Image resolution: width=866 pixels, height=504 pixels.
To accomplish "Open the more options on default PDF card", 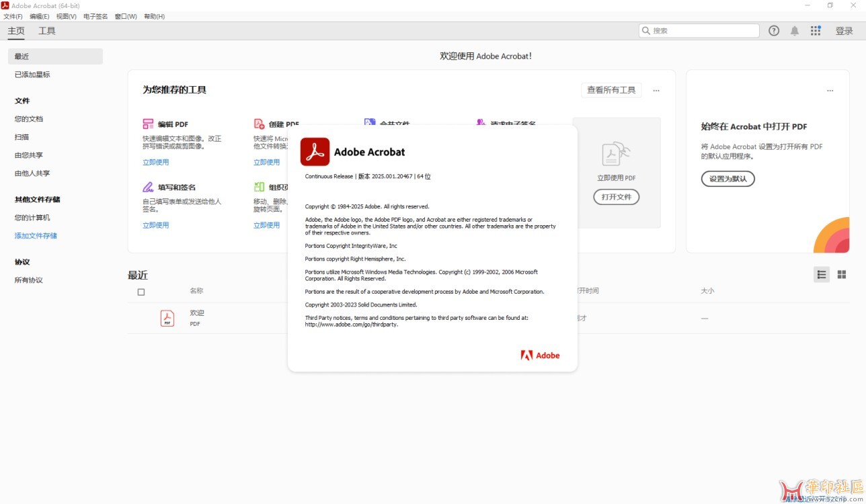I will 830,90.
